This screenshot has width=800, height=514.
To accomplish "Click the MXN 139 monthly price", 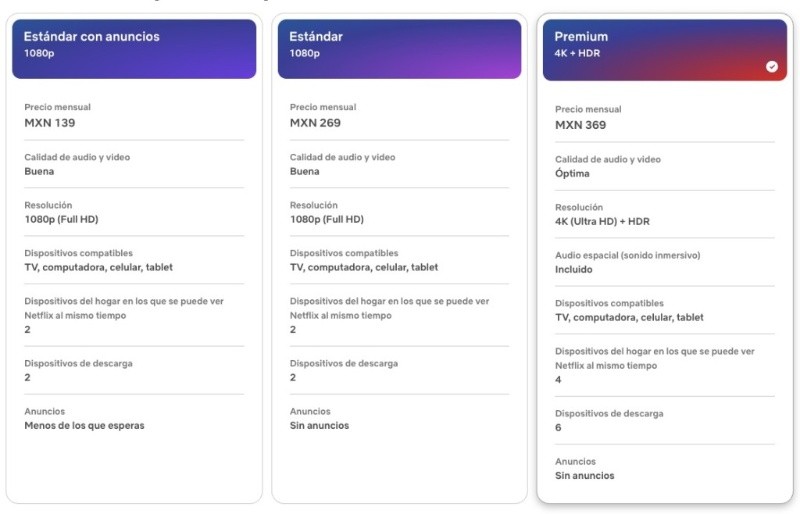I will coord(50,123).
